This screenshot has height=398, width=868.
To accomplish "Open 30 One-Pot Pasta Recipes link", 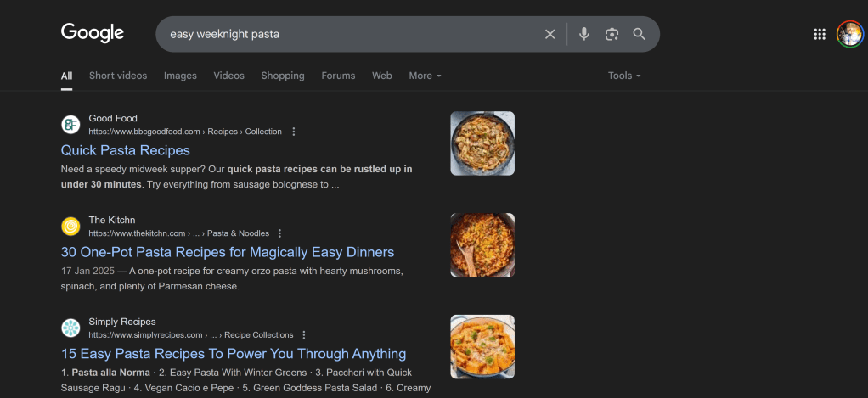I will 228,252.
